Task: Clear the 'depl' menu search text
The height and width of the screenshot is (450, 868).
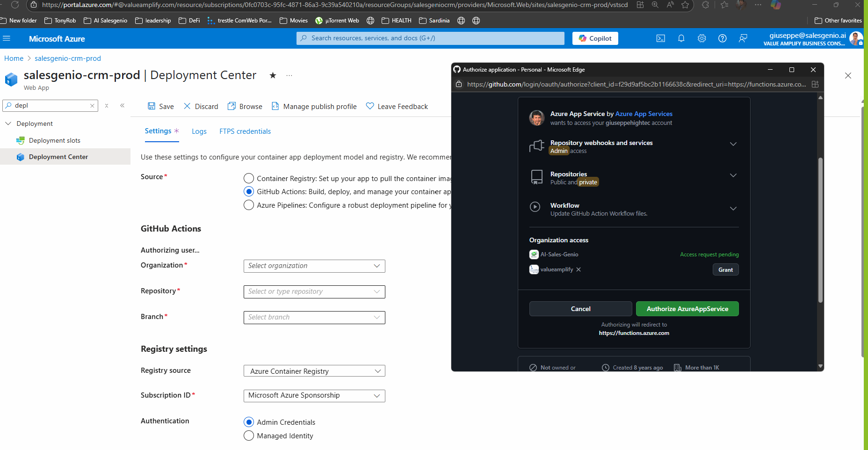Action: [x=92, y=106]
